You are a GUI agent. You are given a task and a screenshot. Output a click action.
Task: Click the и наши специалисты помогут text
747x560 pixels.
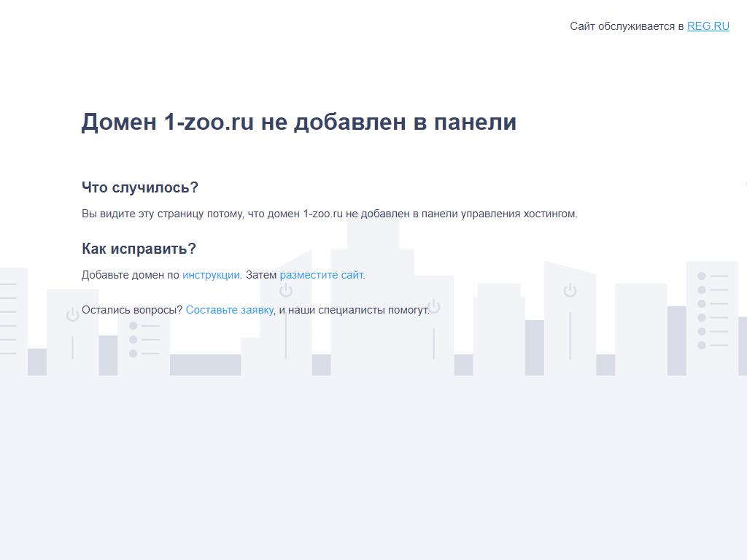pyautogui.click(x=354, y=310)
